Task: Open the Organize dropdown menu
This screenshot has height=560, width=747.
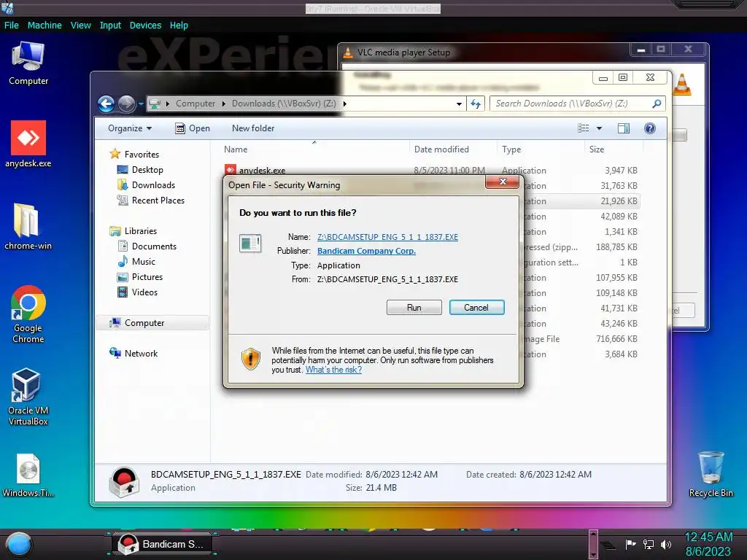Action: 130,128
